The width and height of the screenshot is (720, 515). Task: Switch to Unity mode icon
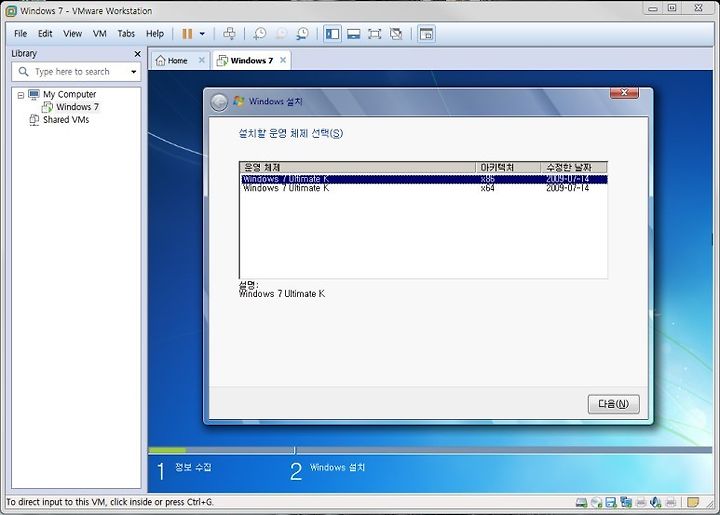tap(396, 34)
